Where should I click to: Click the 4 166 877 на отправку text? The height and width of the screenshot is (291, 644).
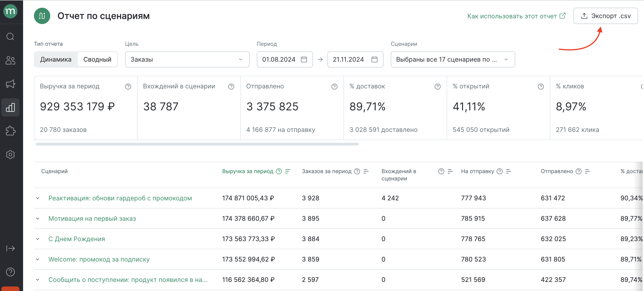pyautogui.click(x=281, y=130)
